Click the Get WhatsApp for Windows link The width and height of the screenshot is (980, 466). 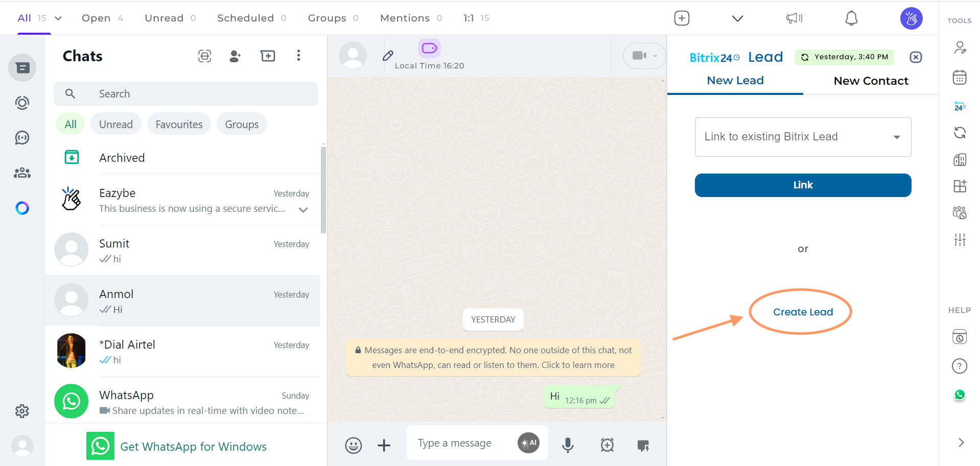point(193,446)
